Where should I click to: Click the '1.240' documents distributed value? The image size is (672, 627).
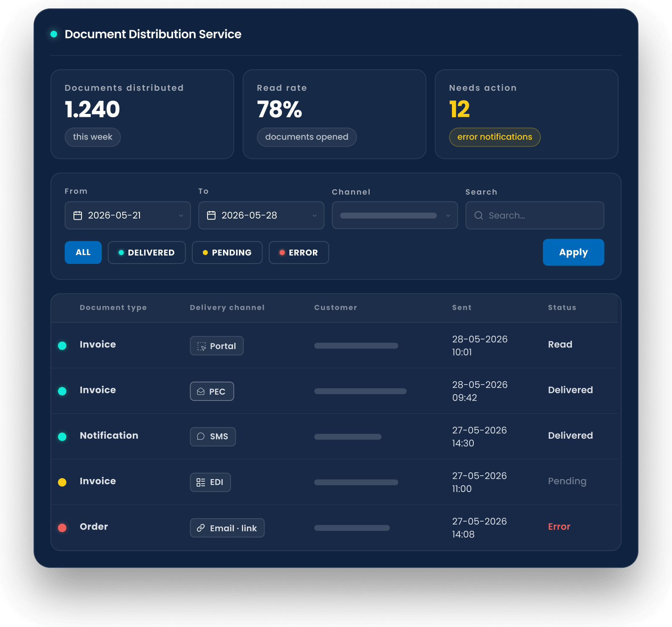92,110
